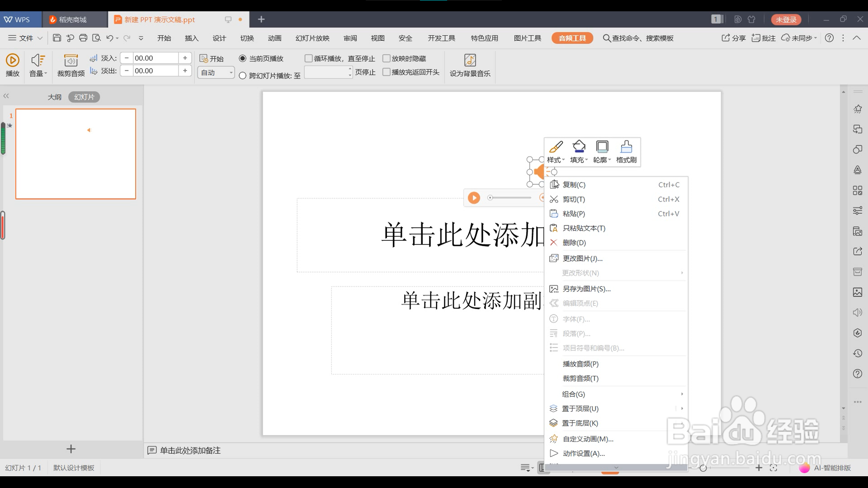868x488 pixels.
Task: Click the 淡入 time input field
Action: pos(156,58)
